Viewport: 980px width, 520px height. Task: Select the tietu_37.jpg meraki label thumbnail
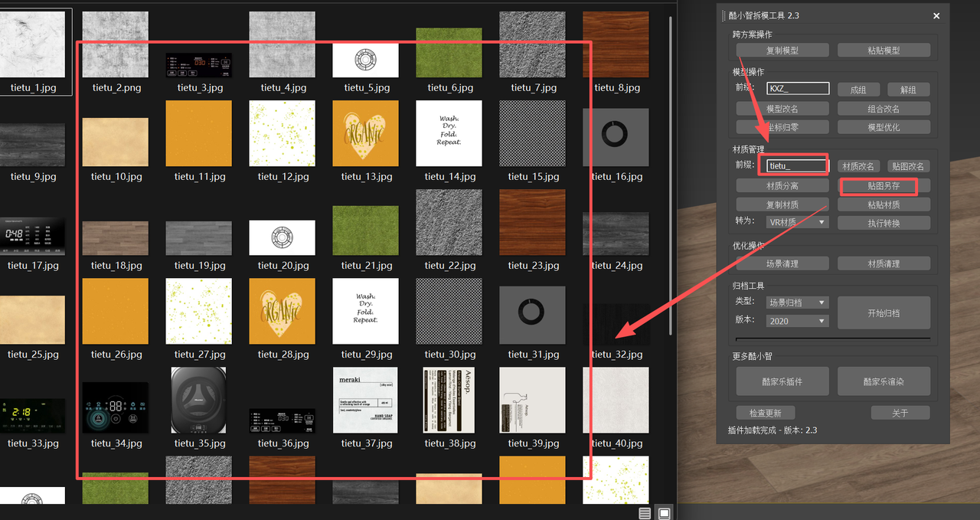pos(365,400)
